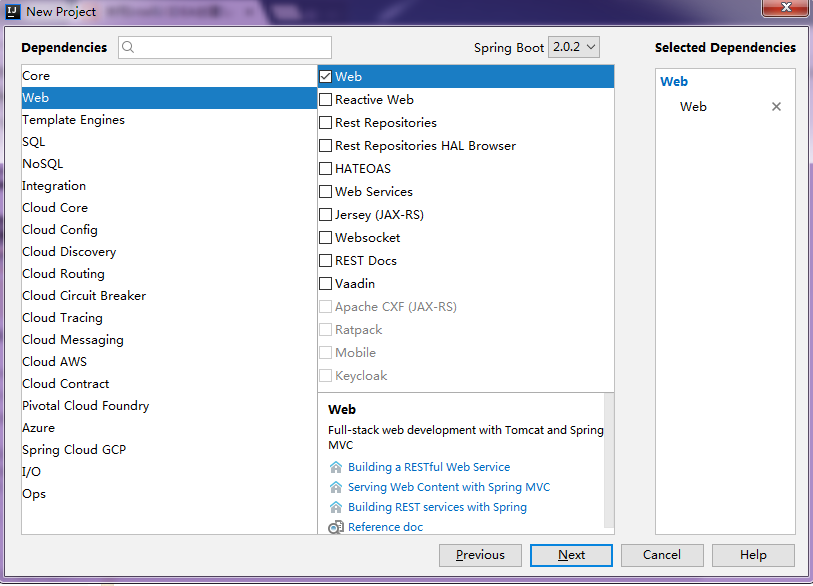Viewport: 813px width, 586px height.
Task: Check Rest Repositories HAL Browser option
Action: coord(326,146)
